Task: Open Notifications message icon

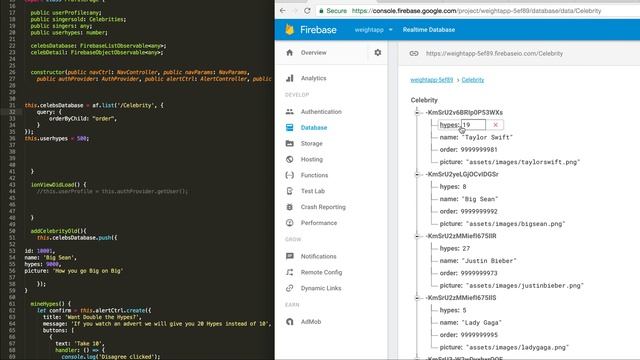Action: click(x=290, y=256)
